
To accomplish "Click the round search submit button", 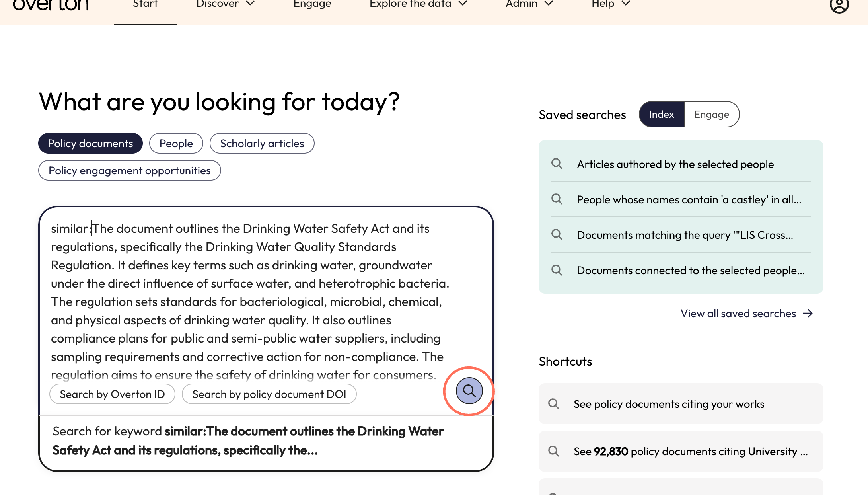I will 469,391.
